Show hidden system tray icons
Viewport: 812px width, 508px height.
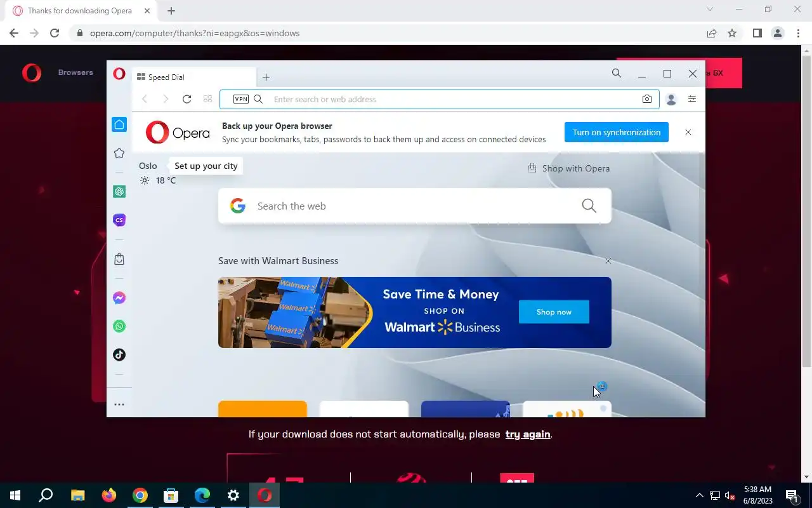[700, 495]
